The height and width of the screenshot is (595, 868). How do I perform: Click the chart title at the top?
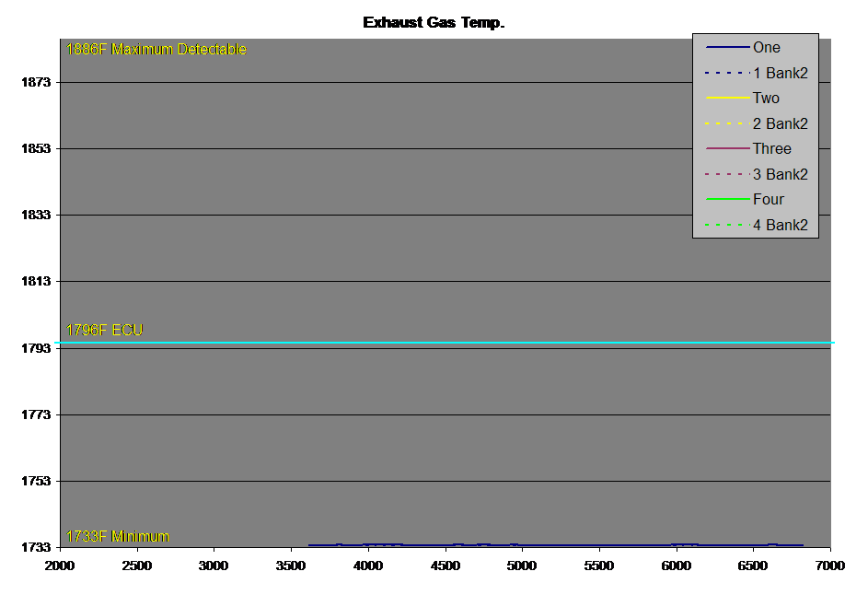click(x=433, y=21)
